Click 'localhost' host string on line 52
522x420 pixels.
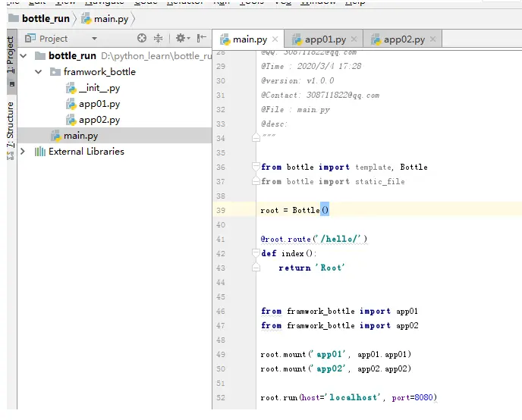354,397
